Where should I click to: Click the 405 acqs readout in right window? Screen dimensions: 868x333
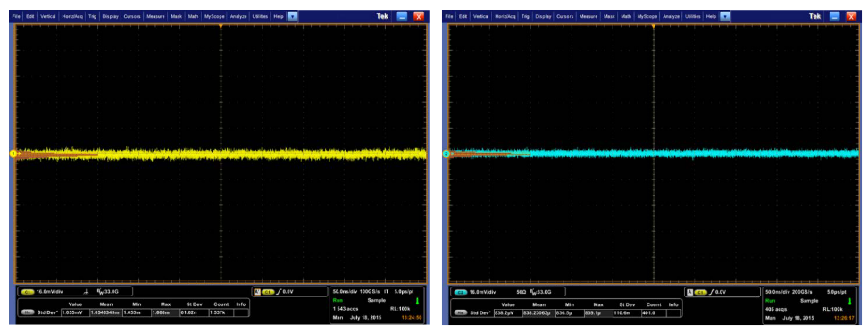tap(775, 309)
